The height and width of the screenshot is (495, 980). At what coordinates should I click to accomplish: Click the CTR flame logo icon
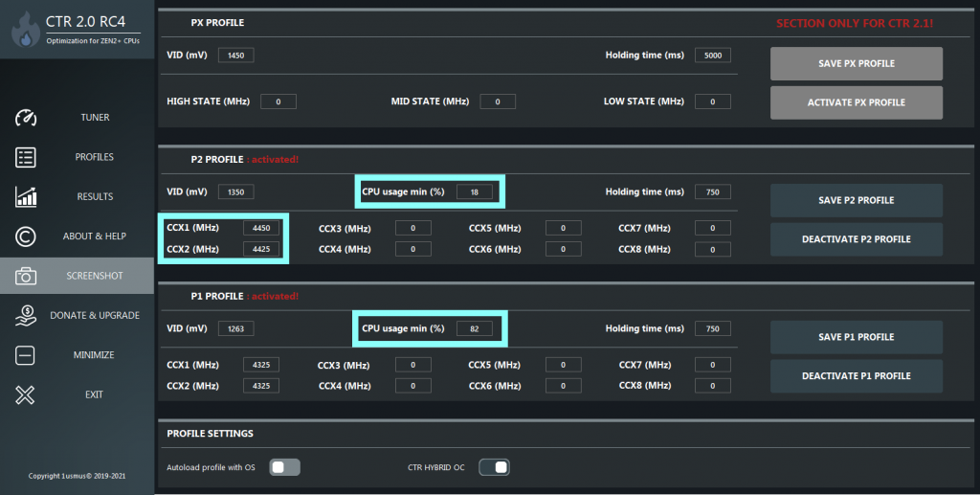(x=25, y=30)
